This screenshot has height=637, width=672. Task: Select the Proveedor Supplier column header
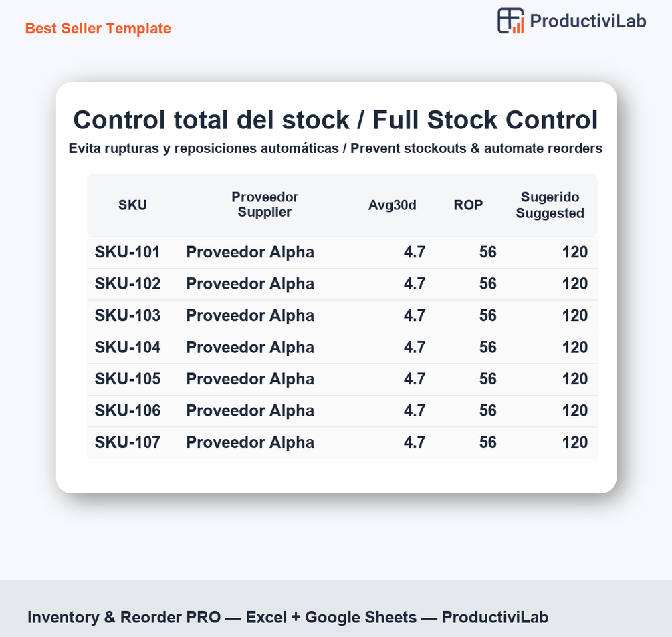[x=265, y=205]
